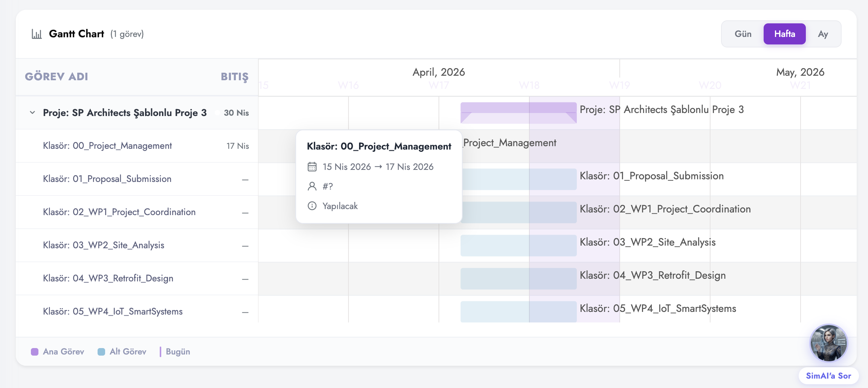Click the W18 week label

[x=529, y=86]
